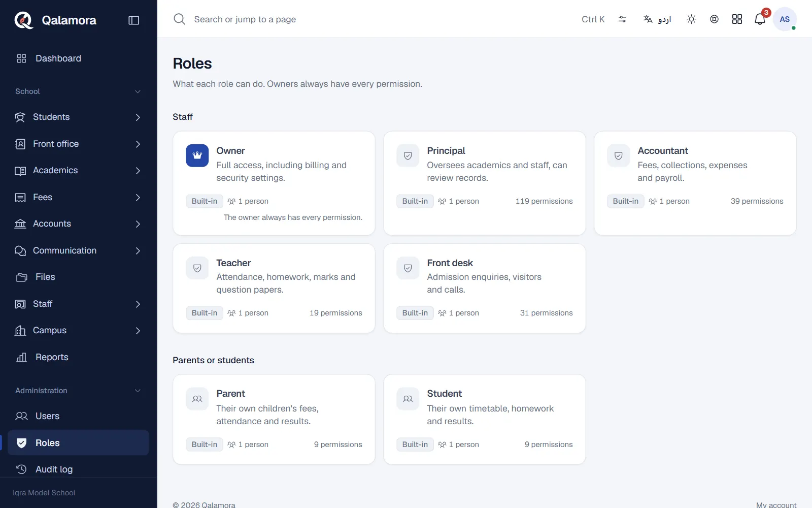The image size is (812, 508).
Task: Open help lifebuoy icon
Action: pyautogui.click(x=714, y=19)
